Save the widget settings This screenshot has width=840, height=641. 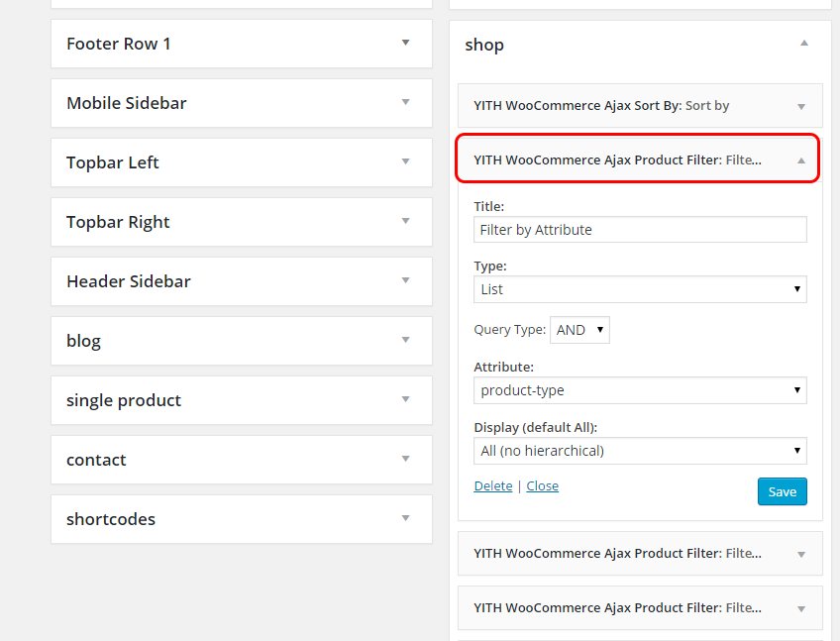click(x=783, y=491)
